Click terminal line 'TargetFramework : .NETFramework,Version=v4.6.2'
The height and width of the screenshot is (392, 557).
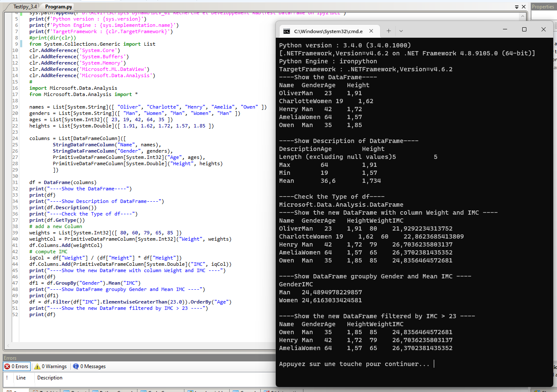pyautogui.click(x=366, y=69)
